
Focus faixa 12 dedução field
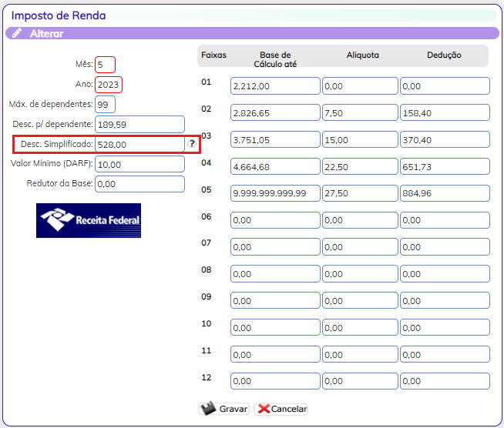point(445,381)
